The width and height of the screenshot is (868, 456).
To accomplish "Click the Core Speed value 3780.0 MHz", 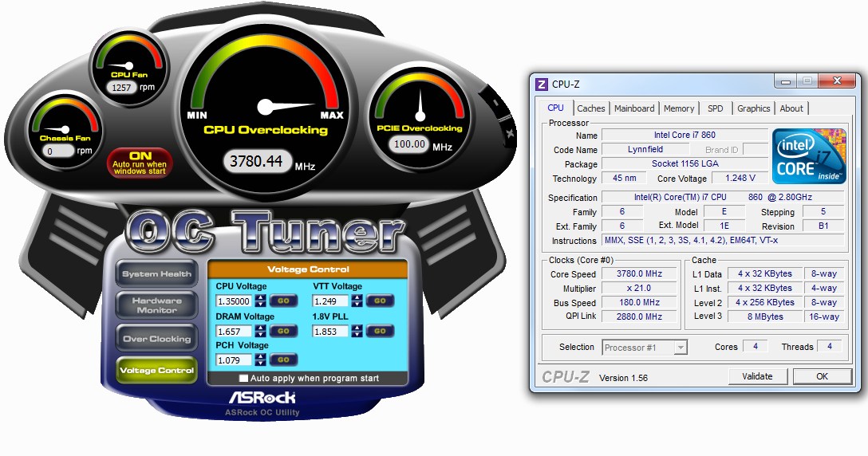I will tap(639, 273).
